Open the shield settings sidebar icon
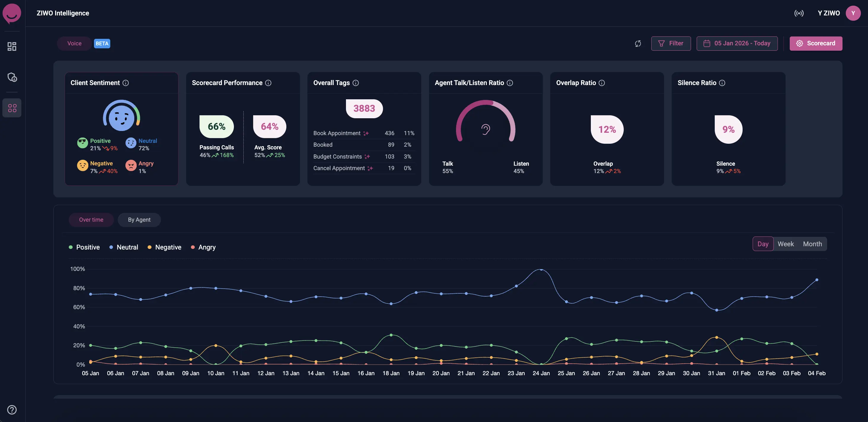The image size is (868, 422). pos(12,77)
